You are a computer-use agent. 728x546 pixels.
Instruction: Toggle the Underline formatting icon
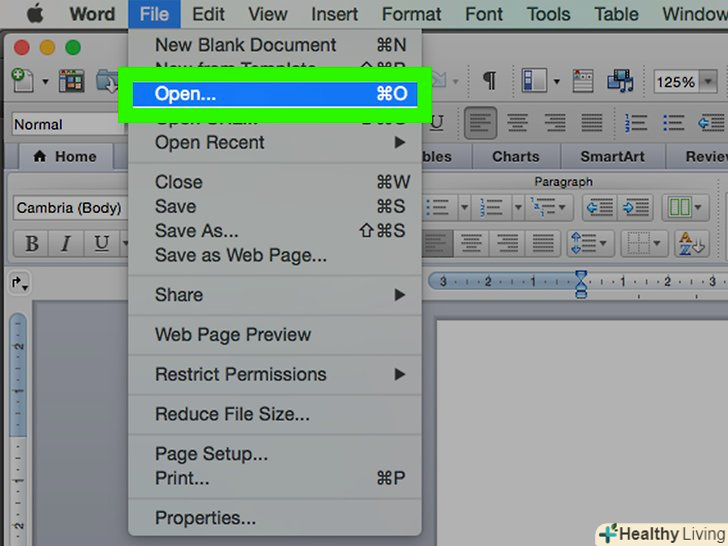pyautogui.click(x=100, y=244)
